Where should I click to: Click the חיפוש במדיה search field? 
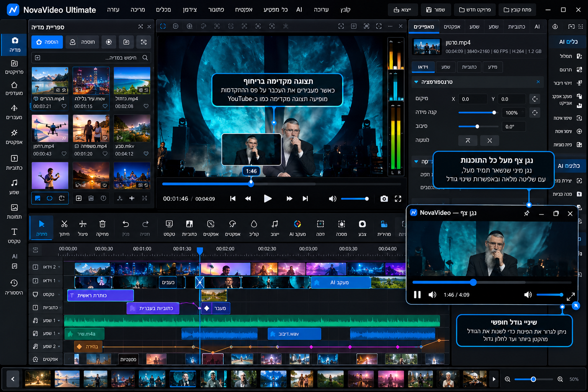click(x=91, y=58)
